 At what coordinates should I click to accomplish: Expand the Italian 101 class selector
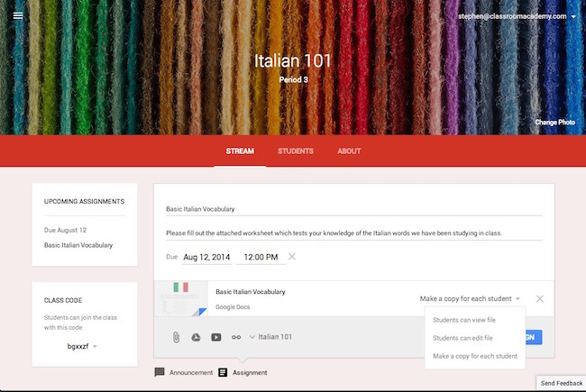pos(270,337)
